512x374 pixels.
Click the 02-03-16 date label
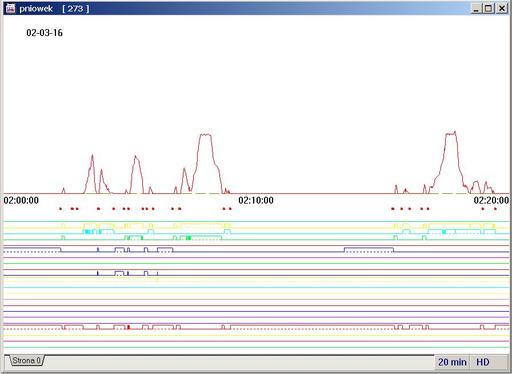pos(44,33)
